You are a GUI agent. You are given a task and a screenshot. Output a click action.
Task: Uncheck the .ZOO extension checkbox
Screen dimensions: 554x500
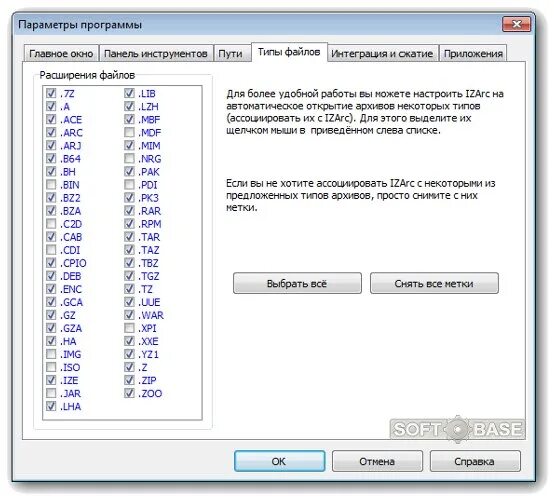click(x=129, y=393)
